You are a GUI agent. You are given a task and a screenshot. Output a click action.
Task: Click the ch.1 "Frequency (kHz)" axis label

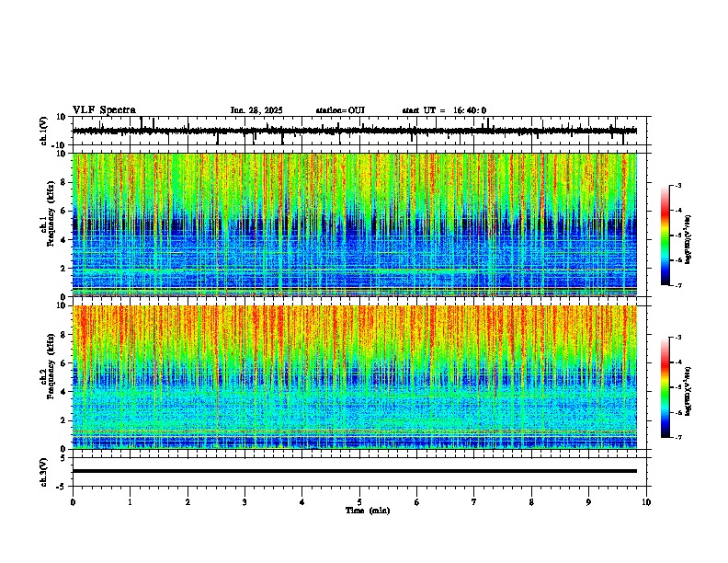[51, 213]
